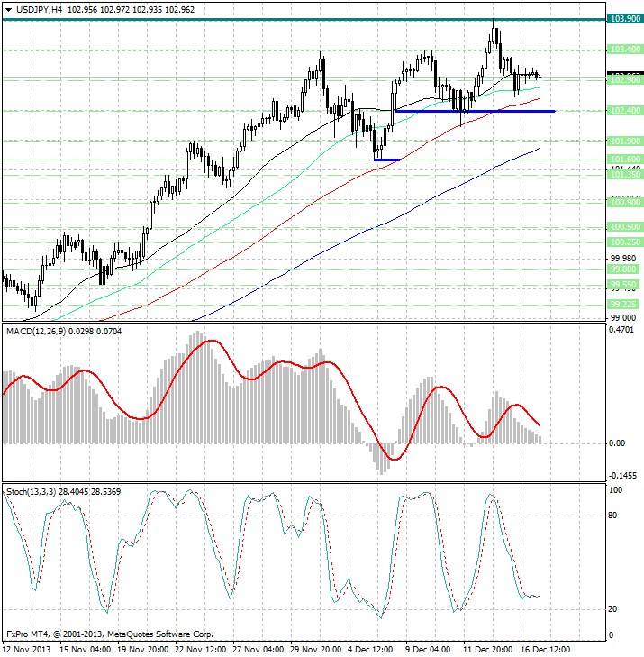Click the 99.000 price scale value
Viewport: 644px width, 657px height.
pos(623,317)
